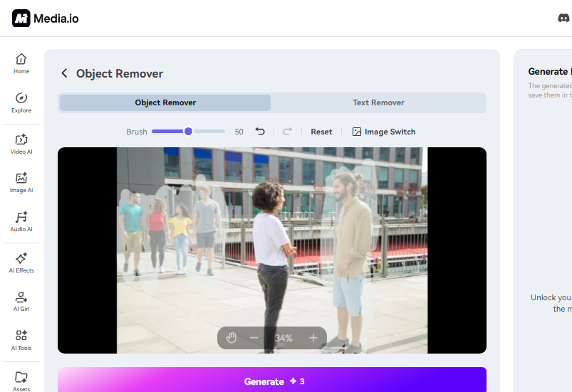Zoom in with the plus button
Image resolution: width=572 pixels, height=392 pixels.
coord(313,338)
